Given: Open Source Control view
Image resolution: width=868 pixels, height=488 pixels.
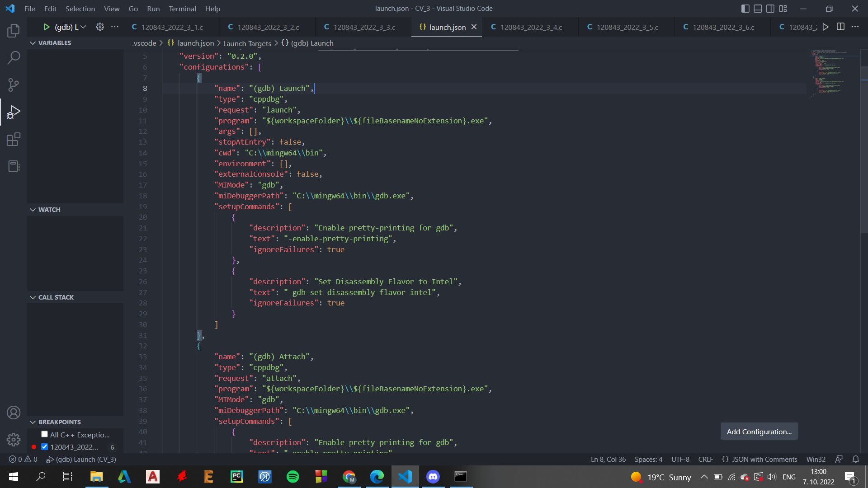Looking at the screenshot, I should [x=14, y=85].
